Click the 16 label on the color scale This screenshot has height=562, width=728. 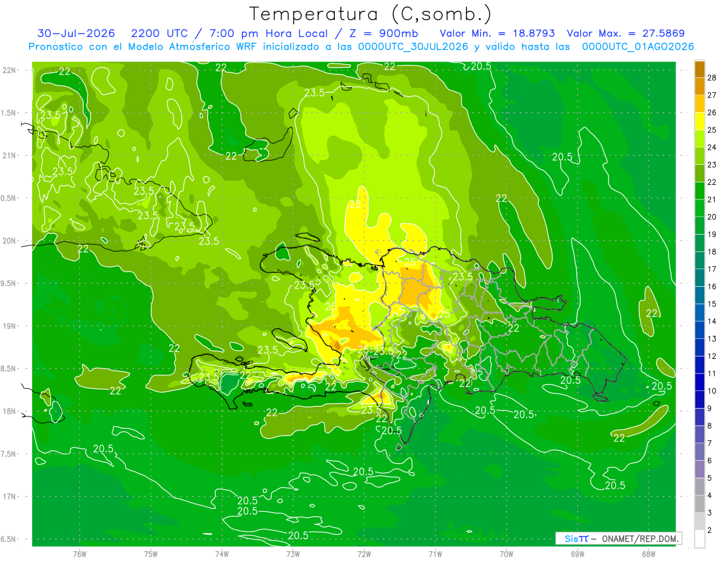coord(712,287)
